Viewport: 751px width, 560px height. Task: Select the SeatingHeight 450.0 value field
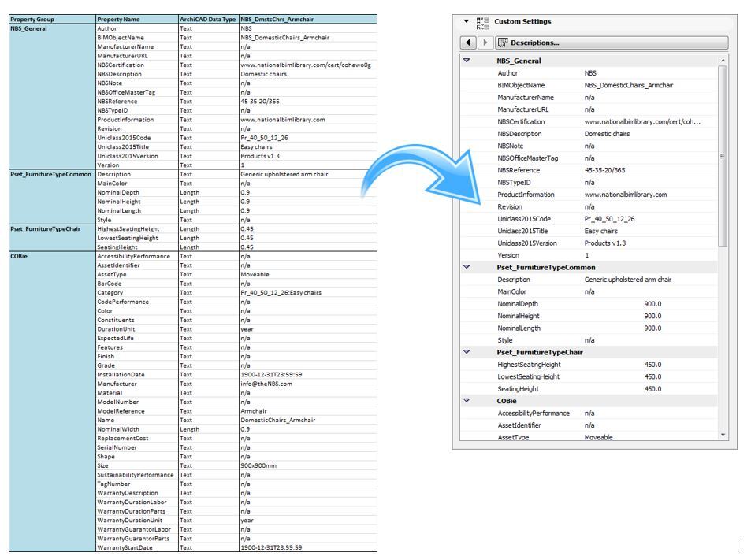coord(652,389)
